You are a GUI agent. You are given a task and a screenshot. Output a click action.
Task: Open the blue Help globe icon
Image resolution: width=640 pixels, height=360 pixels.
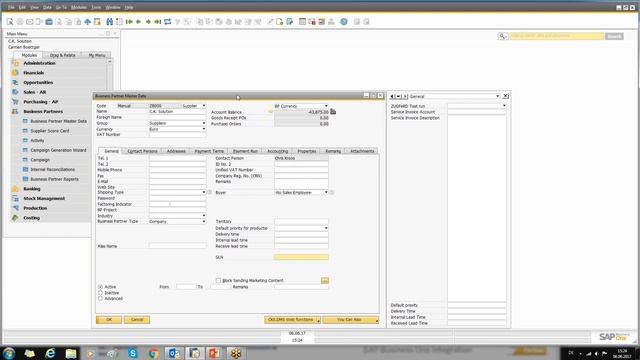tap(344, 22)
